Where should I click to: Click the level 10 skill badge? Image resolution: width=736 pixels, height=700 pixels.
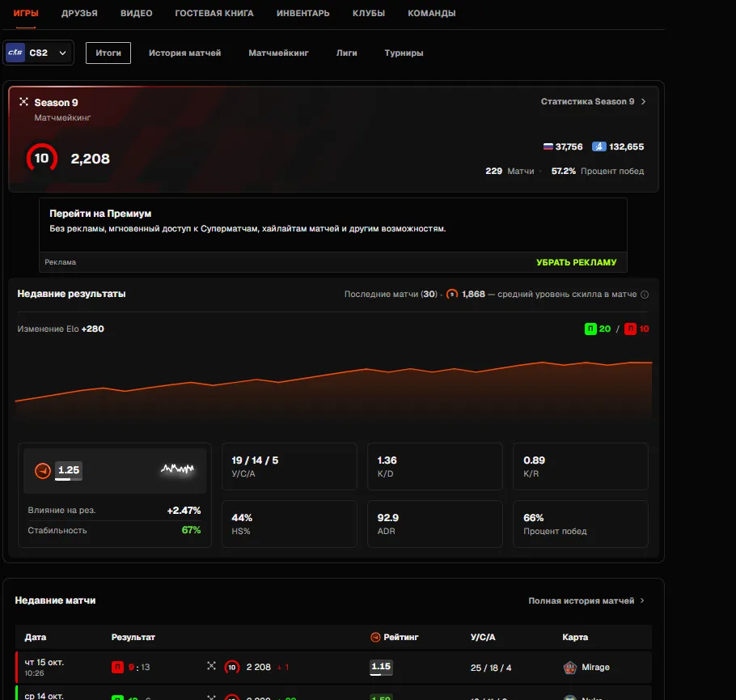click(42, 159)
